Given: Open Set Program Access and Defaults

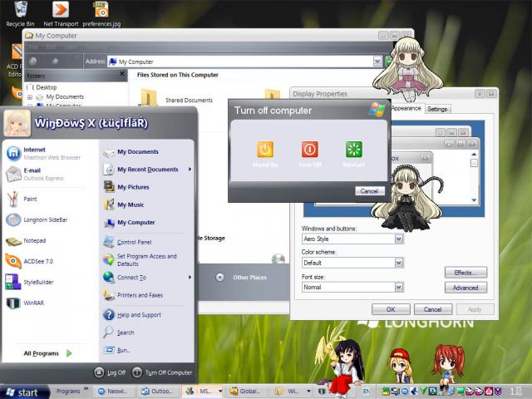Looking at the screenshot, I should coord(140,260).
